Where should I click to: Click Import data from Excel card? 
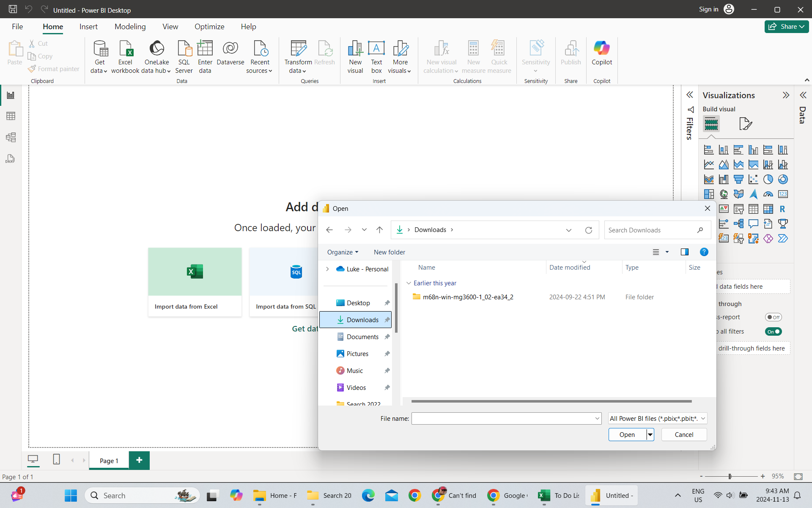tap(195, 282)
